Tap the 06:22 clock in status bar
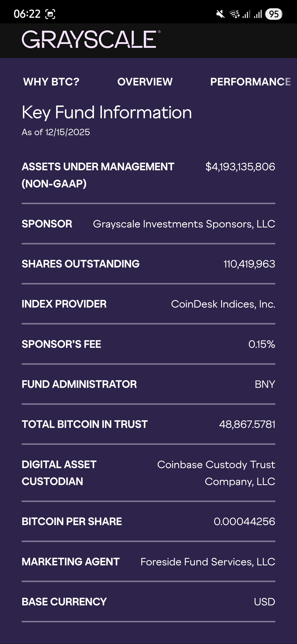 click(x=27, y=14)
